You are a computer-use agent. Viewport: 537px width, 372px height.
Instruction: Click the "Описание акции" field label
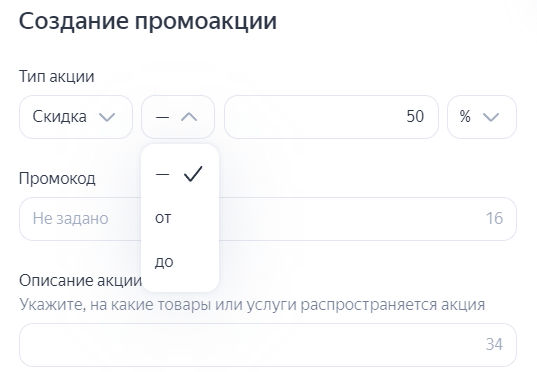tap(80, 281)
